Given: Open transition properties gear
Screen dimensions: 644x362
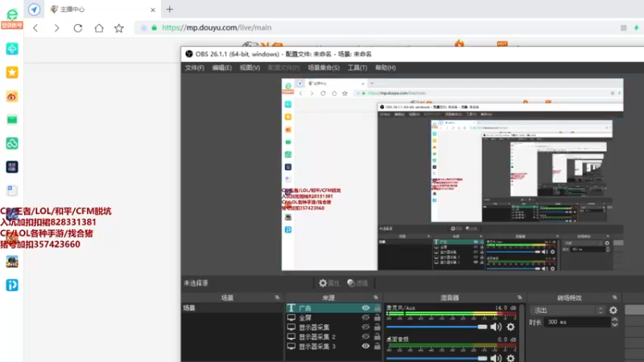Looking at the screenshot, I should tap(613, 311).
